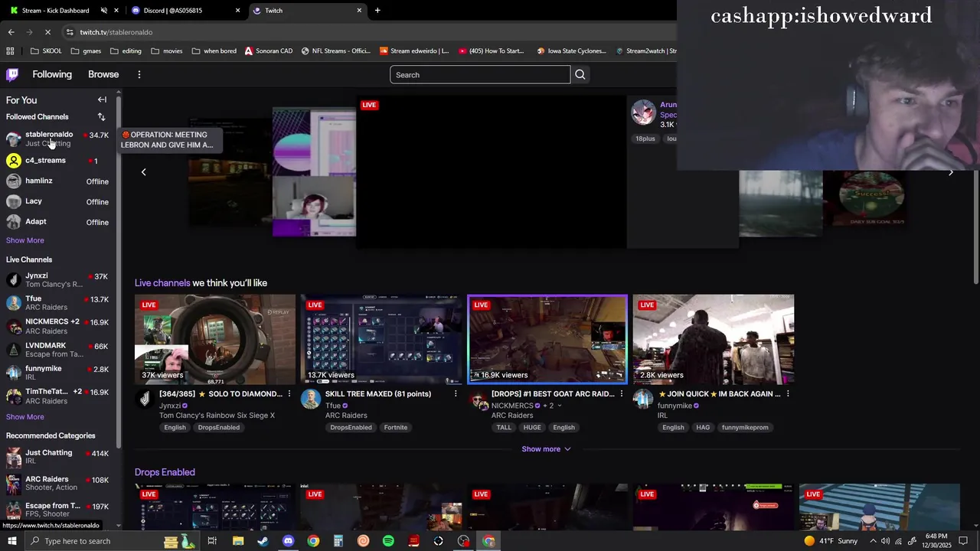The image size is (980, 551).
Task: Click the browser address bar URL
Action: click(x=116, y=32)
